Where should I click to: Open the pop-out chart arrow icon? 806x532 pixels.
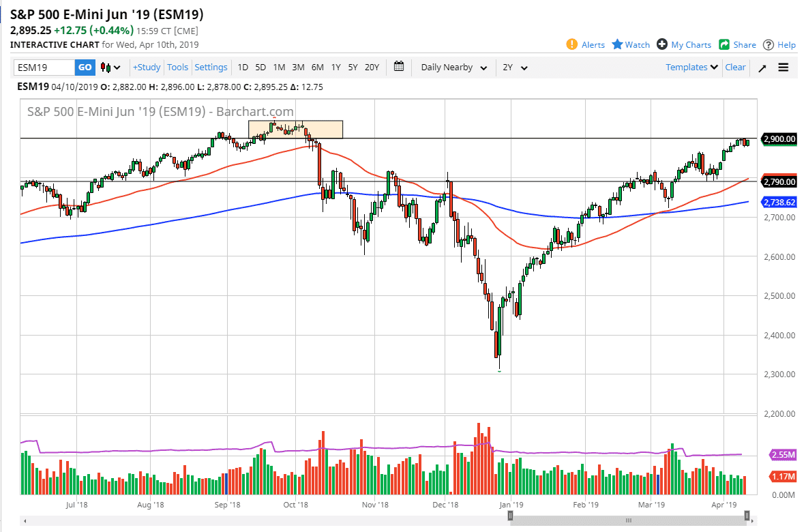762,67
